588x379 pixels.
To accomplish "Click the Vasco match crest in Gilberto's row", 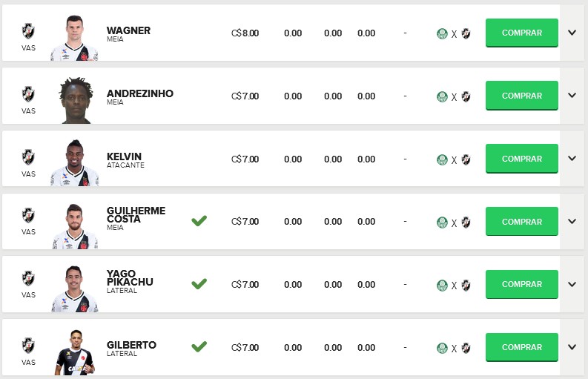I will click(466, 347).
